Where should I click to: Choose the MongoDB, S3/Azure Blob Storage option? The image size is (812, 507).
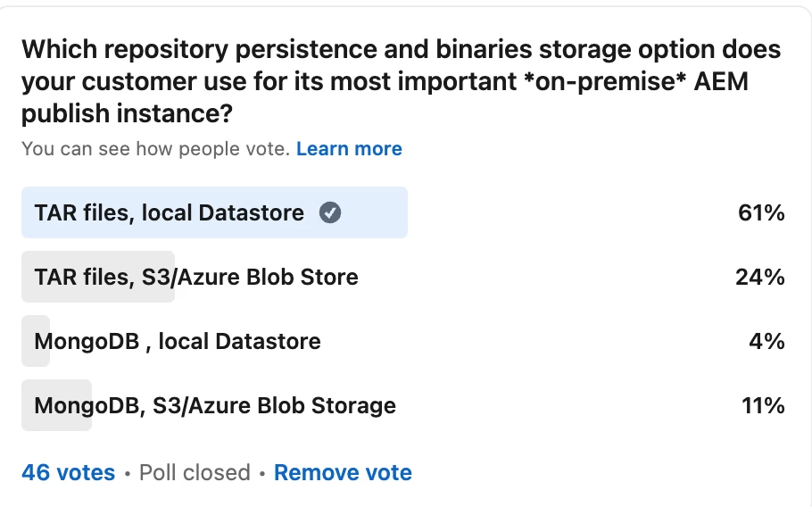click(x=215, y=406)
